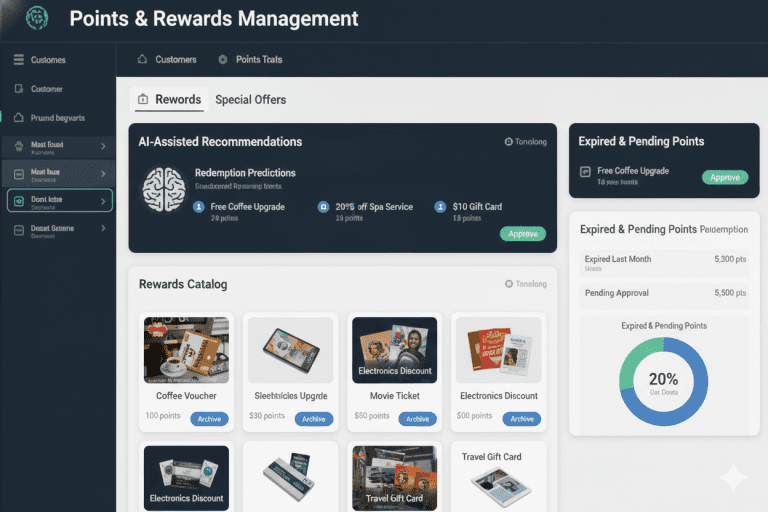Click the gear icon next to Points in the top bar

[x=222, y=60]
